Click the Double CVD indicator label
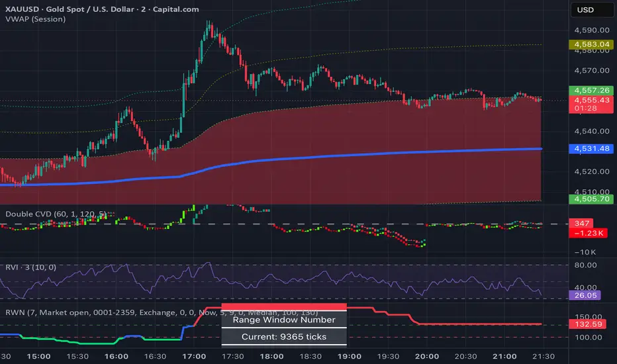Image resolution: width=617 pixels, height=364 pixels. coord(56,214)
